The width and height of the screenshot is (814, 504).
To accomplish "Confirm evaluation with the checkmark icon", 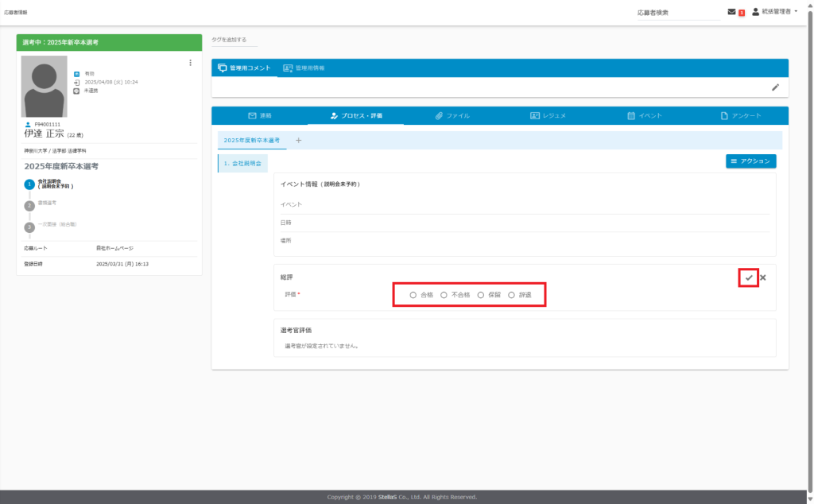I will click(x=748, y=277).
